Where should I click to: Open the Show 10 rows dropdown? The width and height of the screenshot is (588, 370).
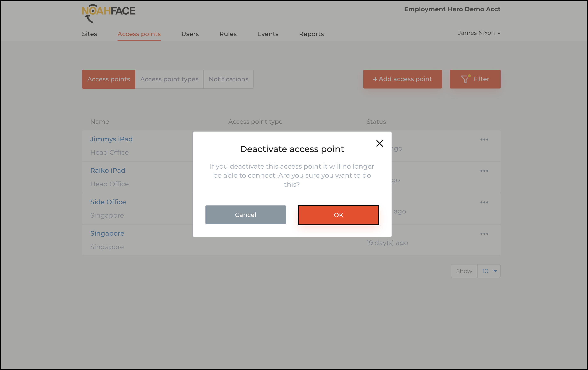point(489,271)
